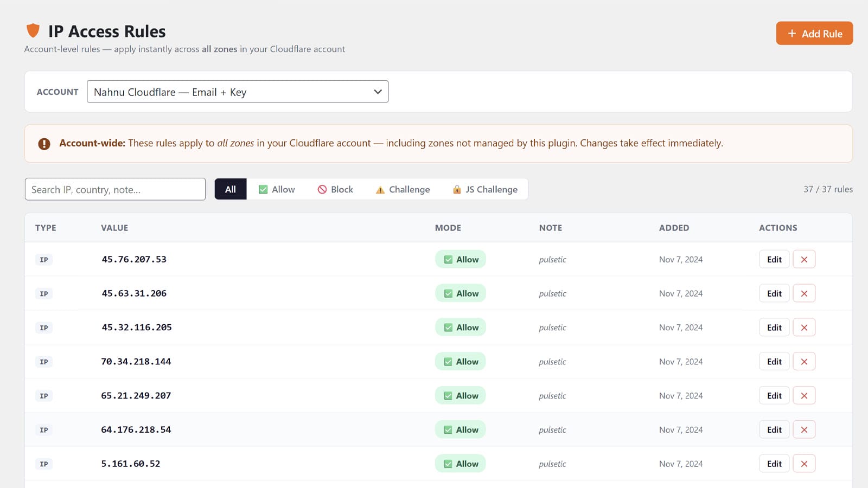Click the pulsetic note for 65.21.249.207
Screen dimensions: 868x488
tap(552, 396)
